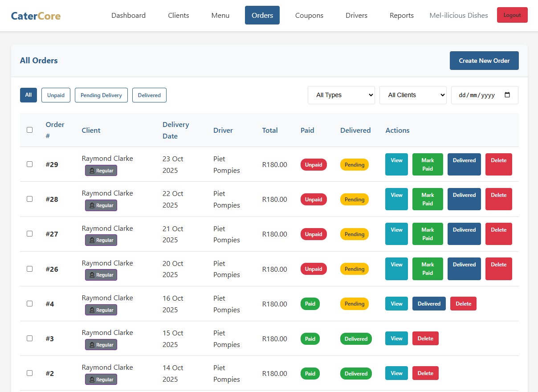
Task: Click the CaterCore logo
Action: (x=35, y=15)
